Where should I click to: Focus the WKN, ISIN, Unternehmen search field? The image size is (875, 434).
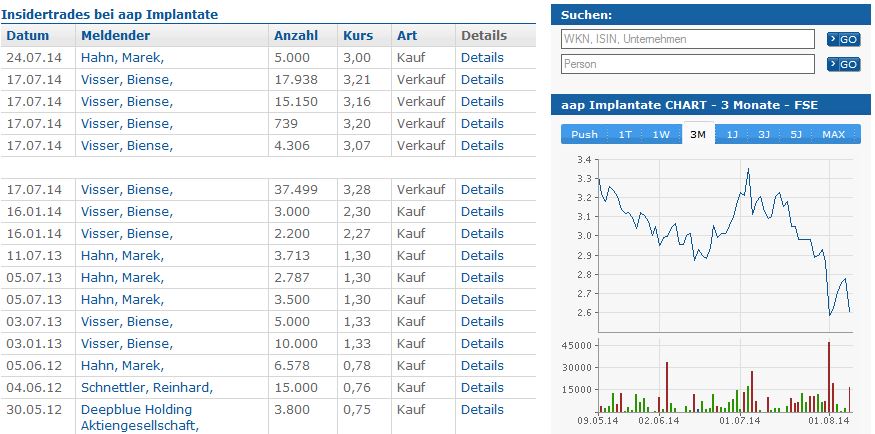(688, 39)
